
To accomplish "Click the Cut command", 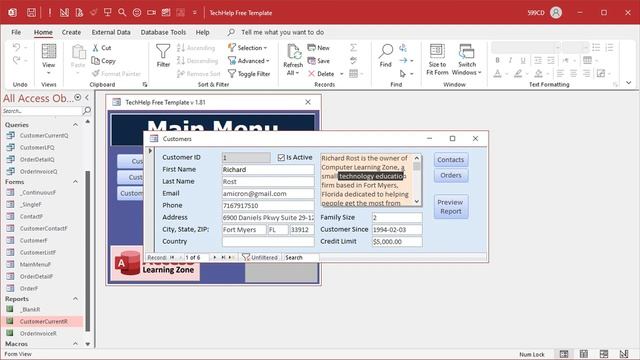I will click(102, 48).
